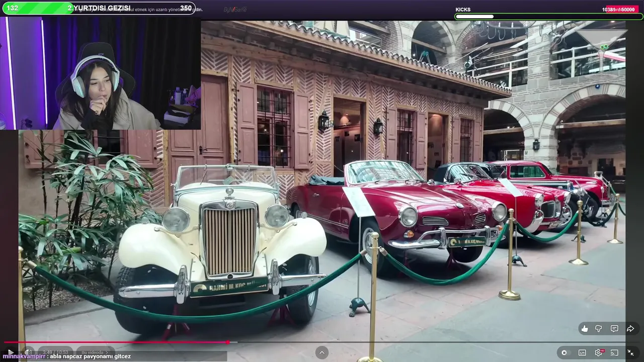Open the upward chevron more-videos button
Image resolution: width=644 pixels, height=362 pixels.
[x=321, y=352]
